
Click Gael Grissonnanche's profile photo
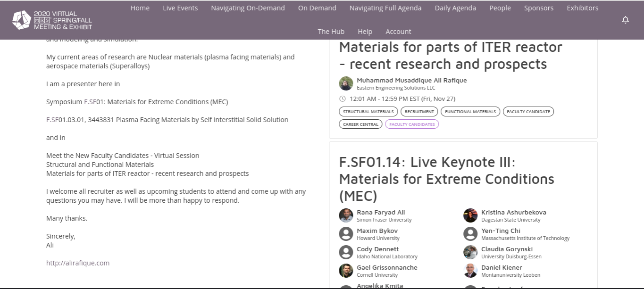click(346, 271)
